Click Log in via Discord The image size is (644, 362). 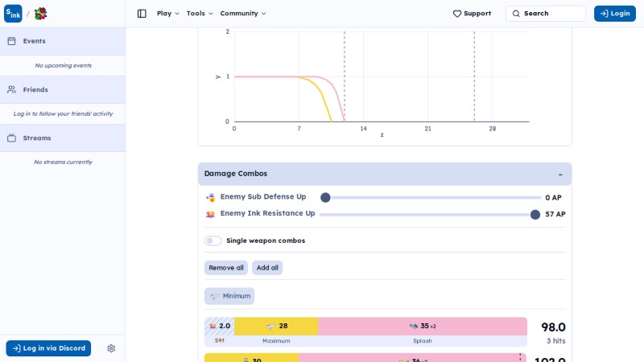[48, 348]
